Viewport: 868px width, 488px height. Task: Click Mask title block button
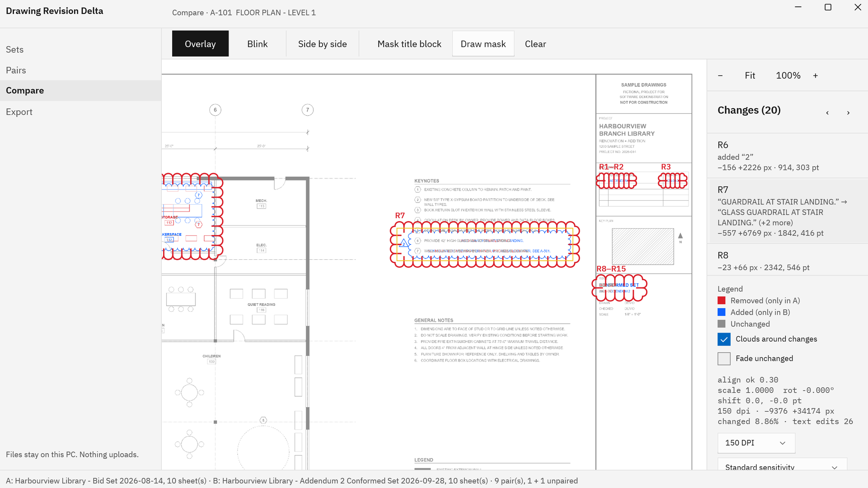(x=409, y=44)
